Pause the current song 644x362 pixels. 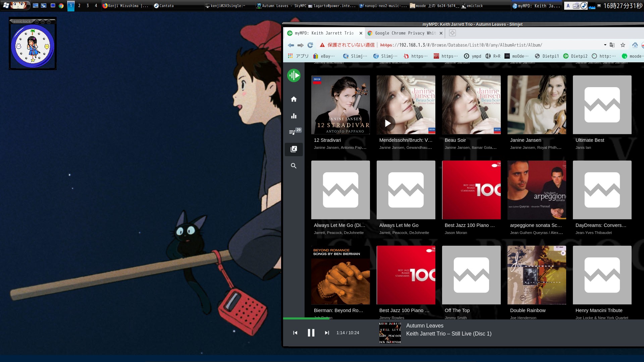tap(311, 333)
